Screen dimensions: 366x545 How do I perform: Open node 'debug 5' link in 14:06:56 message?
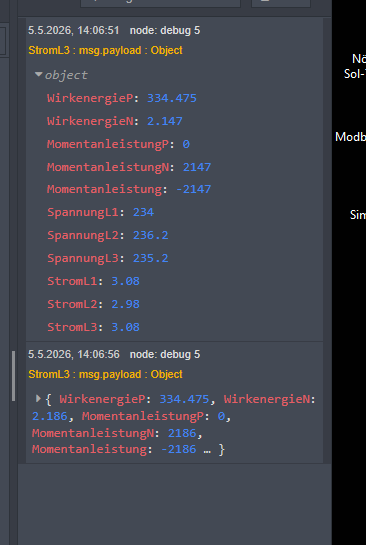click(165, 355)
